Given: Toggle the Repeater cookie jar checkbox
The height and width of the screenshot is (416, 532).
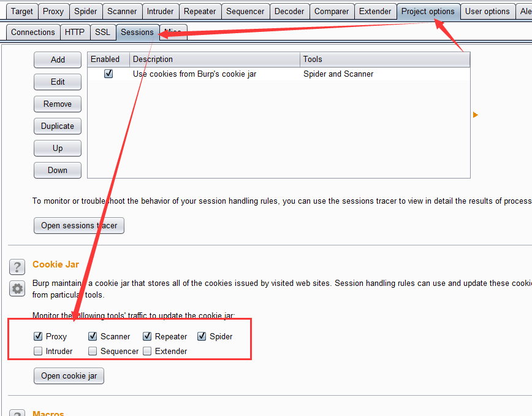Looking at the screenshot, I should point(147,336).
